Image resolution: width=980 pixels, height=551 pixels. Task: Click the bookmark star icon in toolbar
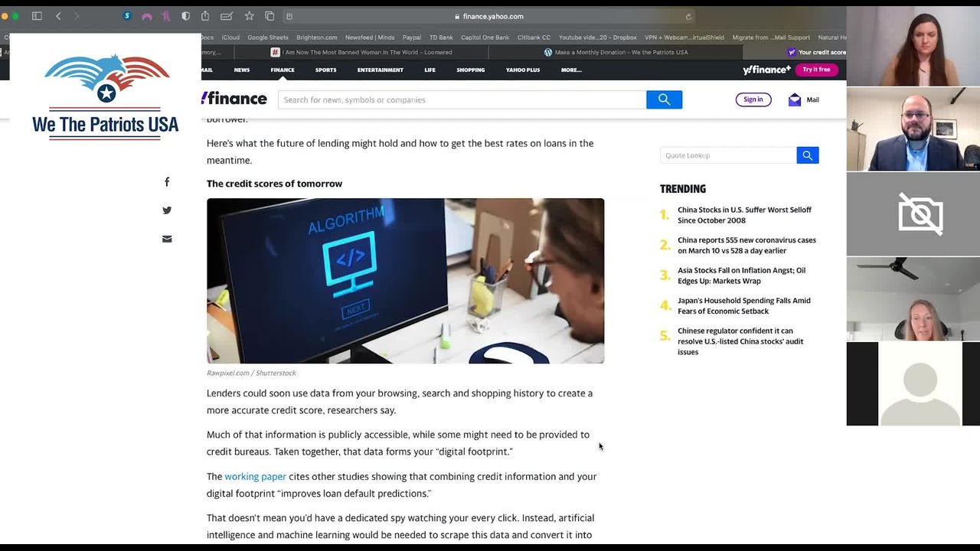pyautogui.click(x=249, y=16)
